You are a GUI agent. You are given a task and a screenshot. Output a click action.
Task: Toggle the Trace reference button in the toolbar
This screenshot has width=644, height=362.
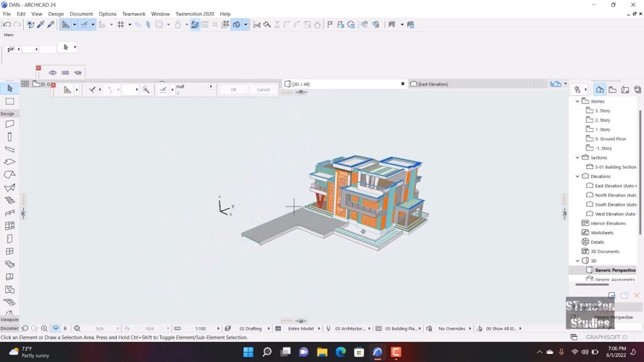195,25
